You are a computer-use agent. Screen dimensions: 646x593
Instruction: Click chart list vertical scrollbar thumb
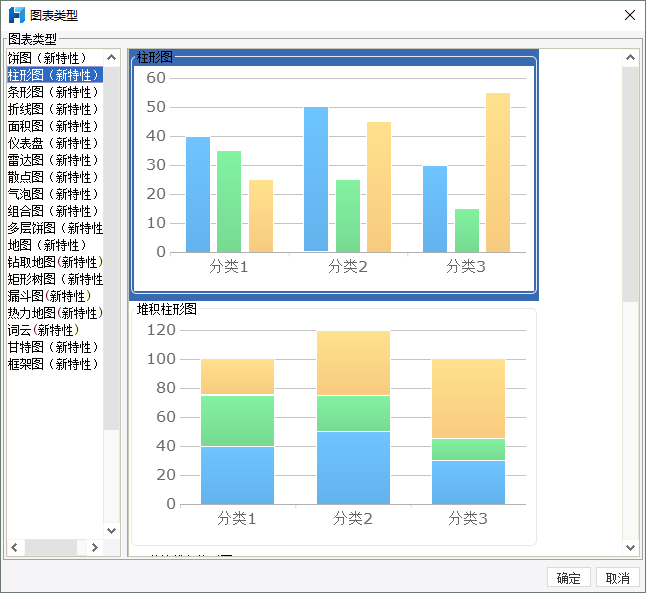pyautogui.click(x=111, y=248)
